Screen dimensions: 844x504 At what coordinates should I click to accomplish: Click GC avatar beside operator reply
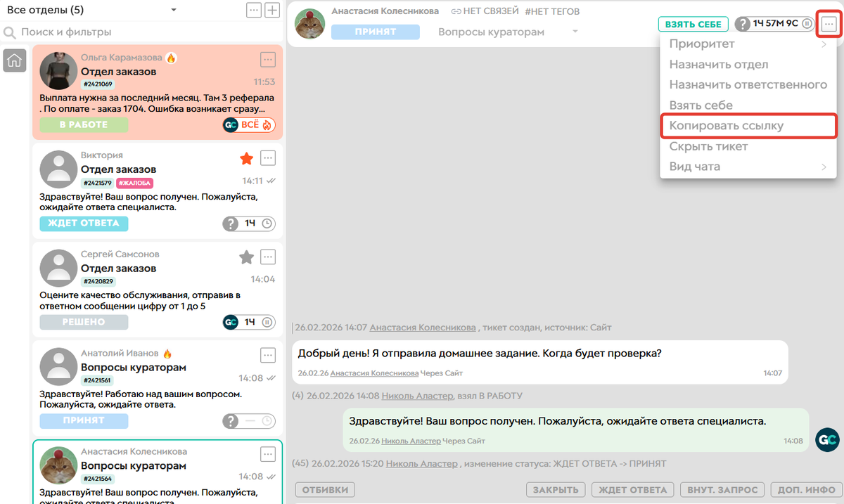[x=827, y=439]
